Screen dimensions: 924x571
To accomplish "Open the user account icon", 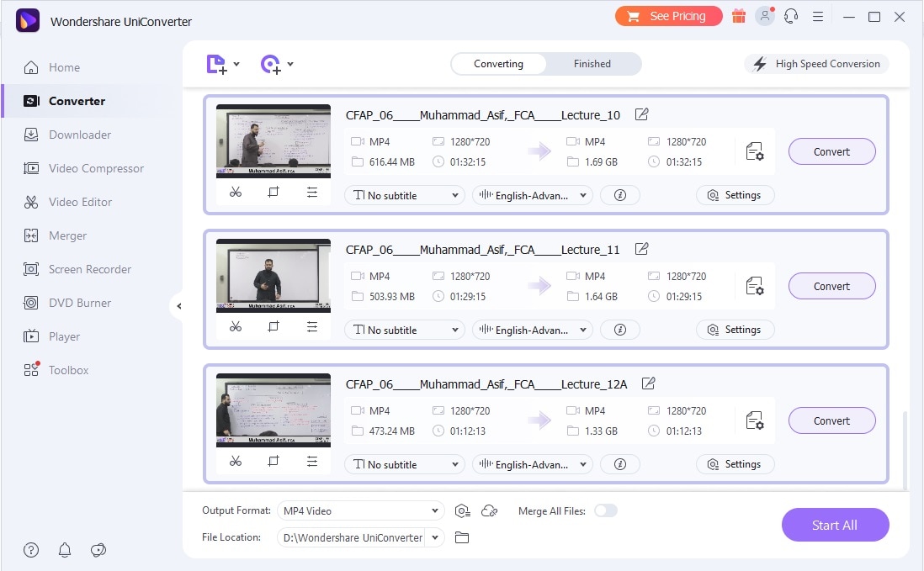I will [765, 16].
